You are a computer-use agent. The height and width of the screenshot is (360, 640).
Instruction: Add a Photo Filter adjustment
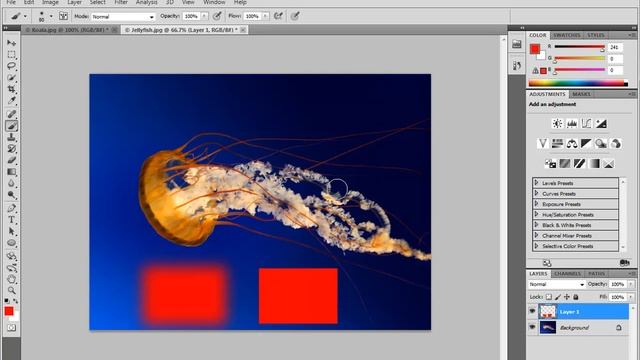coord(601,143)
